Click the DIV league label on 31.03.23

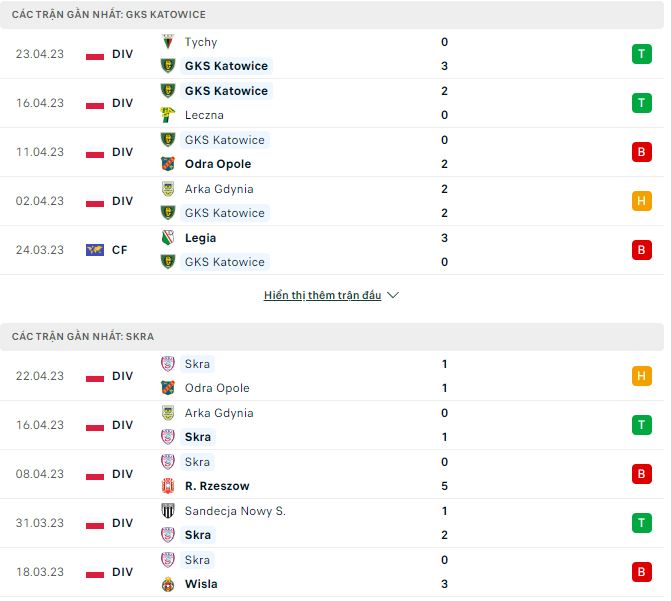click(x=123, y=523)
